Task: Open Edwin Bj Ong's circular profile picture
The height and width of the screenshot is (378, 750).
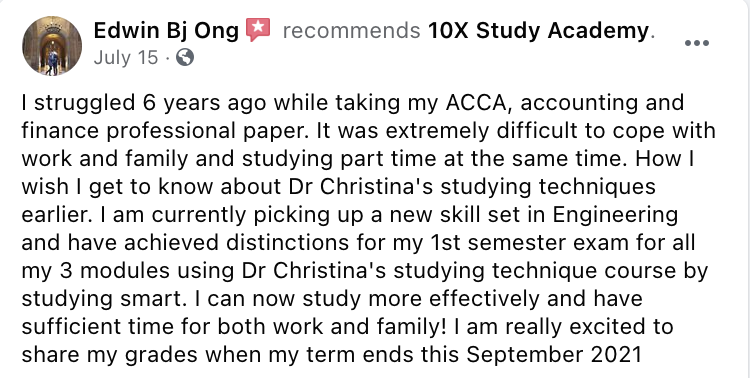Action: coord(52,46)
